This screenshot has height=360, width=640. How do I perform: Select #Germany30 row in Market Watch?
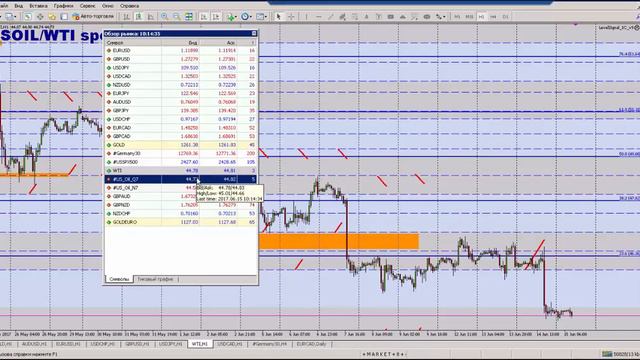181,153
